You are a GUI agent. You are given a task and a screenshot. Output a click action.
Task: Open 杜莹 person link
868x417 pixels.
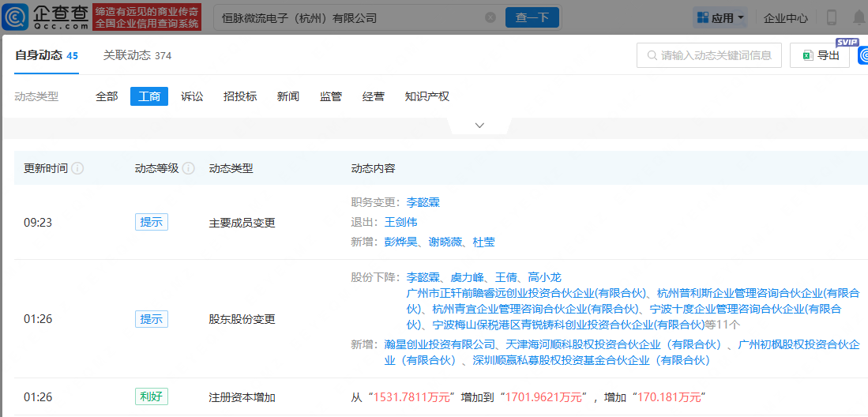tap(484, 242)
